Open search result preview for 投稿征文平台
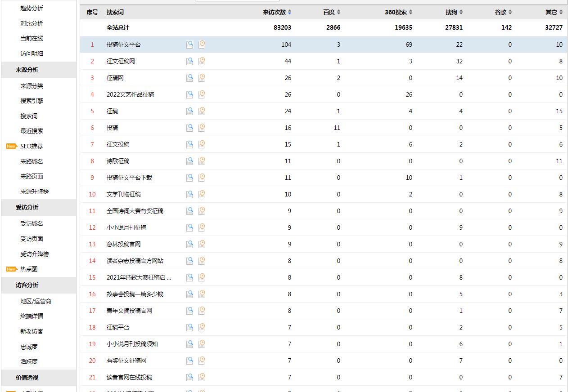 pyautogui.click(x=189, y=45)
